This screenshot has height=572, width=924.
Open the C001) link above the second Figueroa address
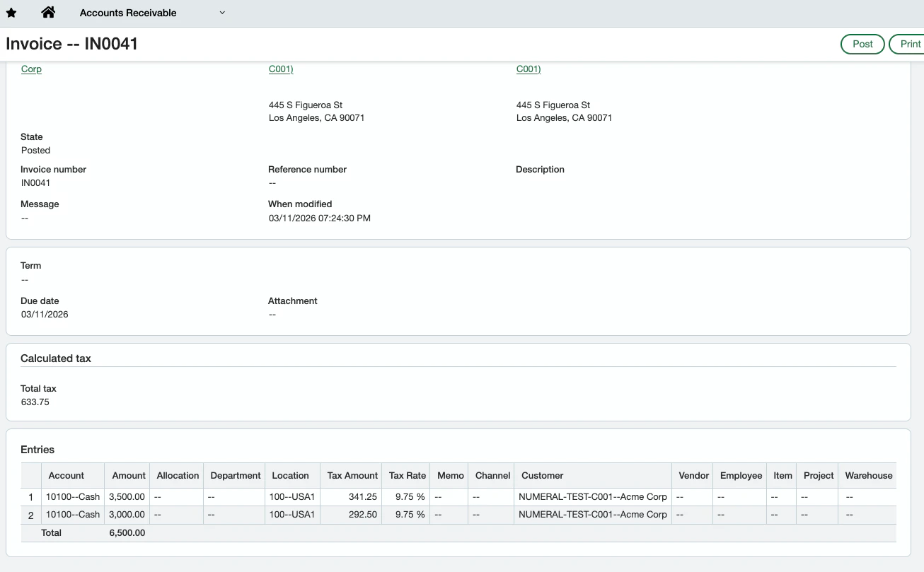[529, 69]
